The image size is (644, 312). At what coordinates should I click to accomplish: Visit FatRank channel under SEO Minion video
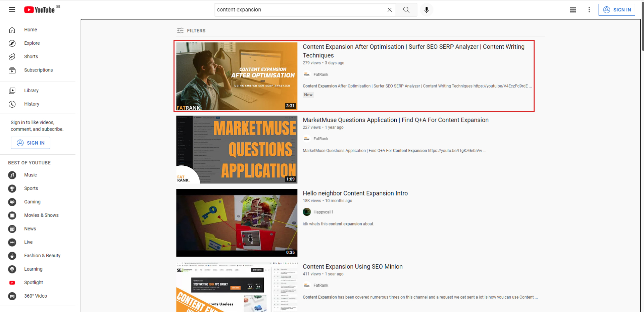321,285
